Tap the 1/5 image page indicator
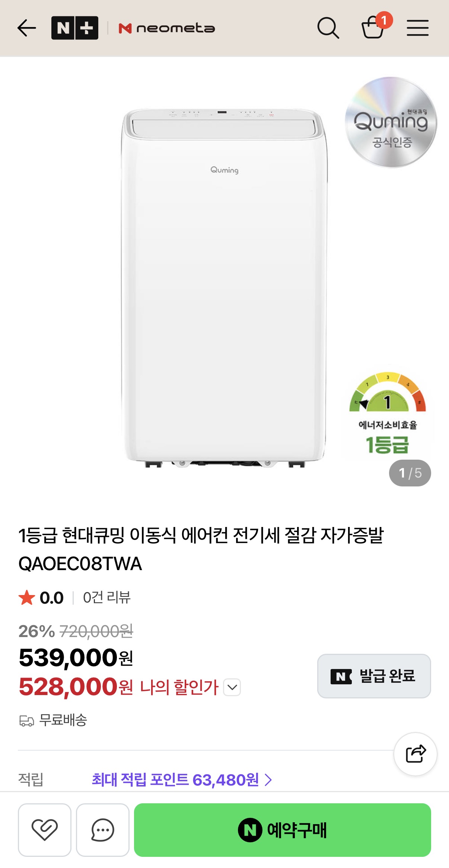 coord(410,473)
